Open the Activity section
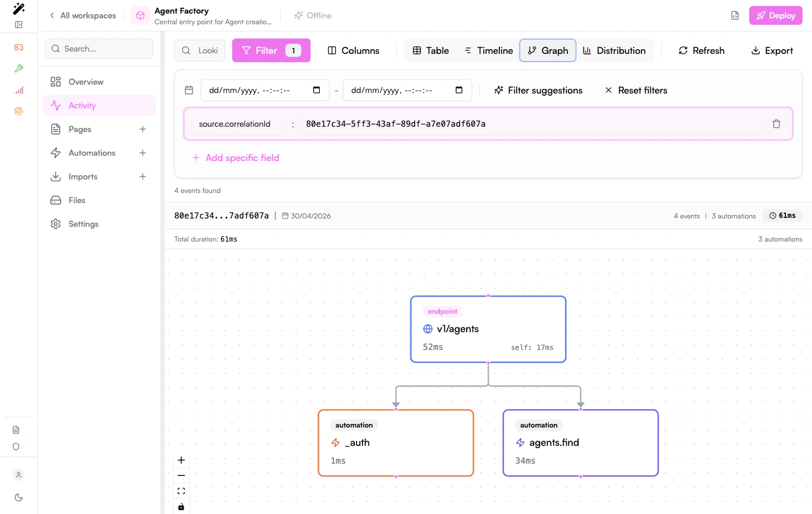Screen dimensions: 812x514 coord(99,105)
